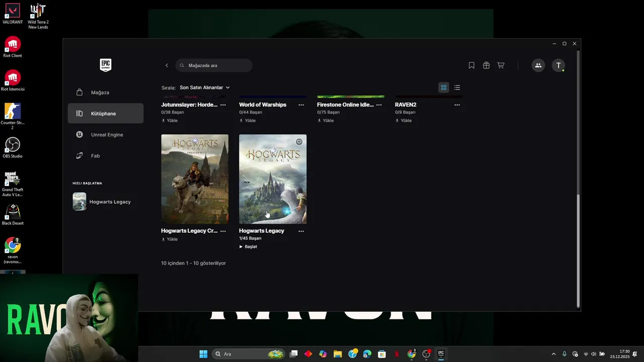Click Yükle under RAVEN2

404,121
